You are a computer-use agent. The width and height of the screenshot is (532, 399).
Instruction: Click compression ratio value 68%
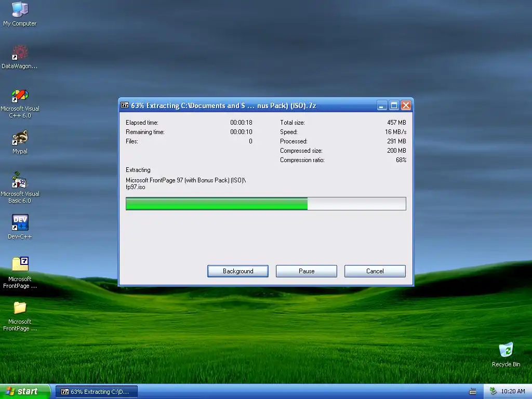[x=401, y=160]
